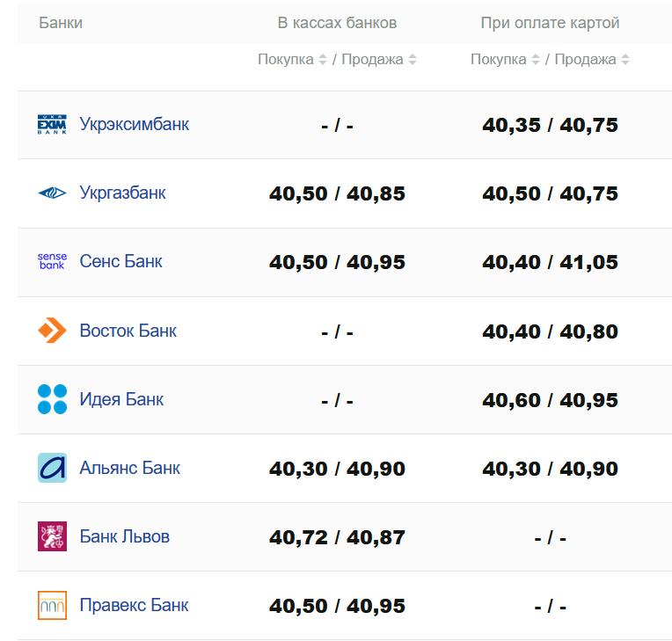Open the Сенс Банк link
This screenshot has height=641, width=672.
tap(121, 261)
